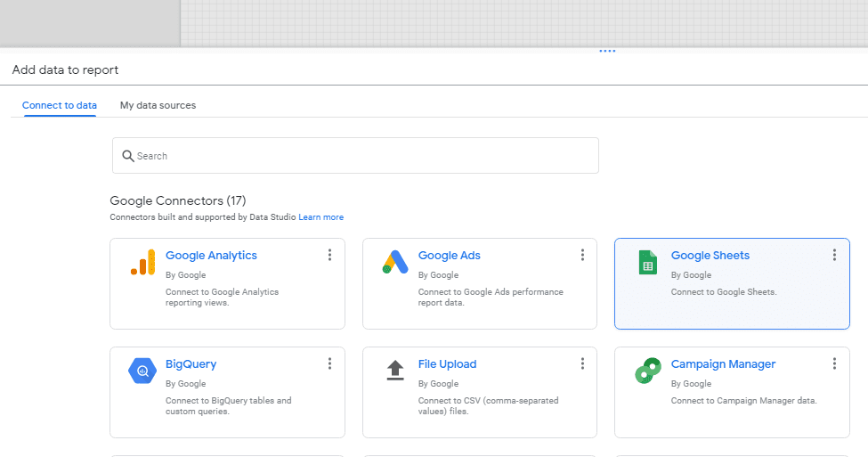868x457 pixels.
Task: Switch to Connect to data tab
Action: 60,105
